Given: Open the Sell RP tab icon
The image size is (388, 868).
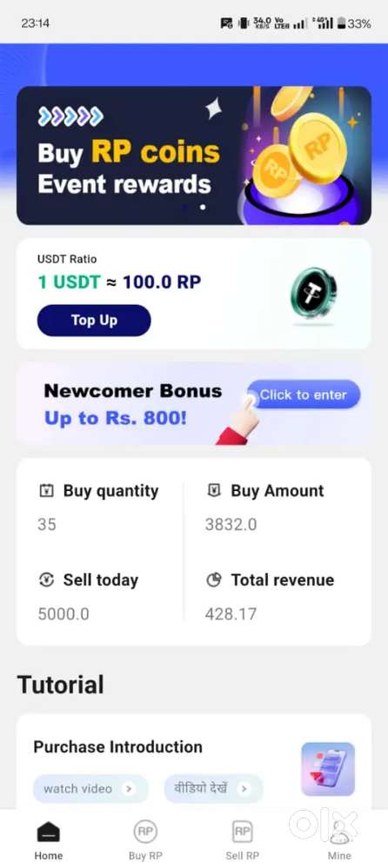Looking at the screenshot, I should [x=242, y=832].
